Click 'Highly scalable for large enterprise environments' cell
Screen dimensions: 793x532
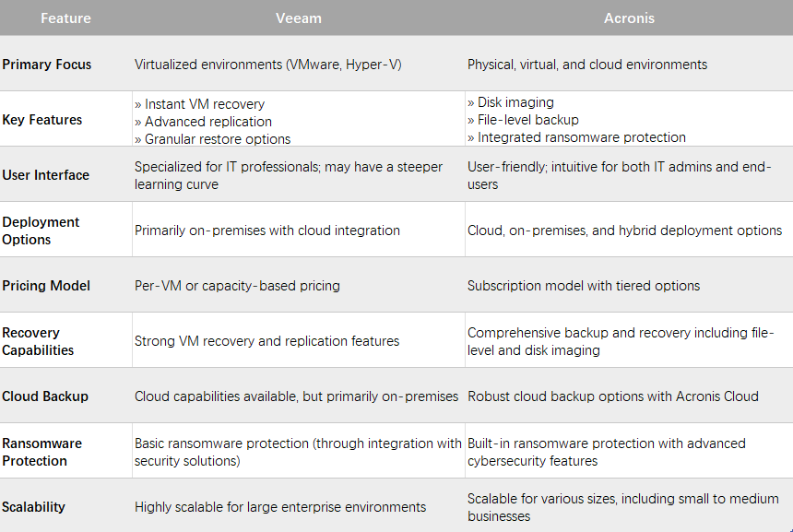(x=280, y=507)
